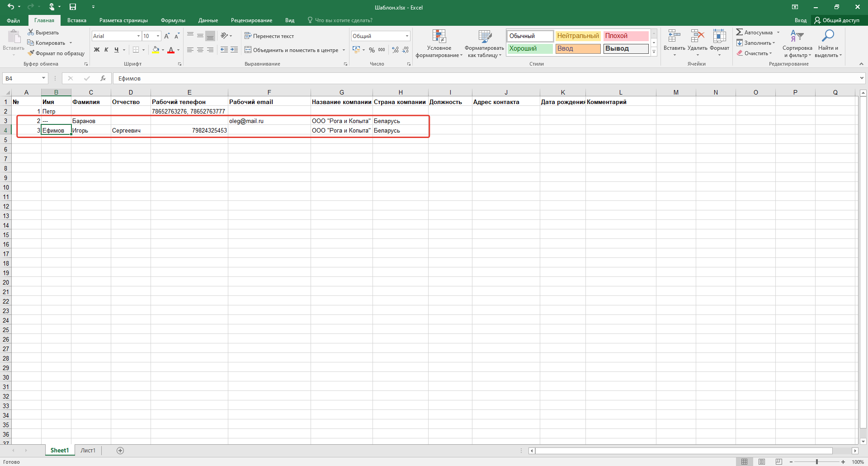Open the Данные tab

coord(208,20)
